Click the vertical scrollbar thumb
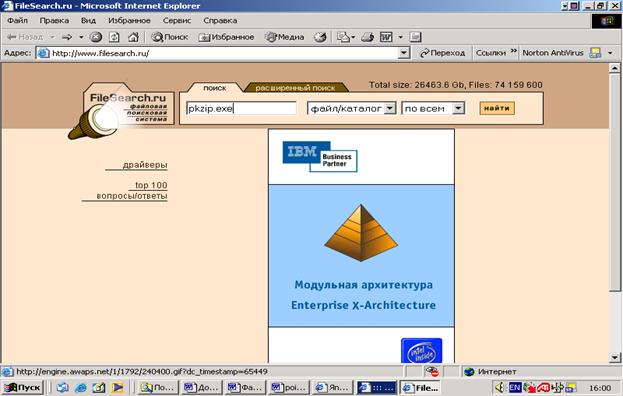This screenshot has width=623, height=396. (615, 182)
